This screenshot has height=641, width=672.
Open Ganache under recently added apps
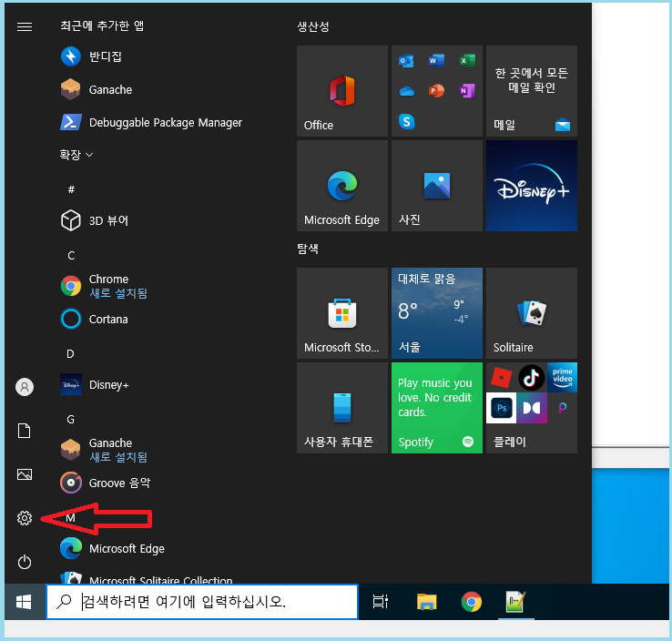click(x=97, y=89)
